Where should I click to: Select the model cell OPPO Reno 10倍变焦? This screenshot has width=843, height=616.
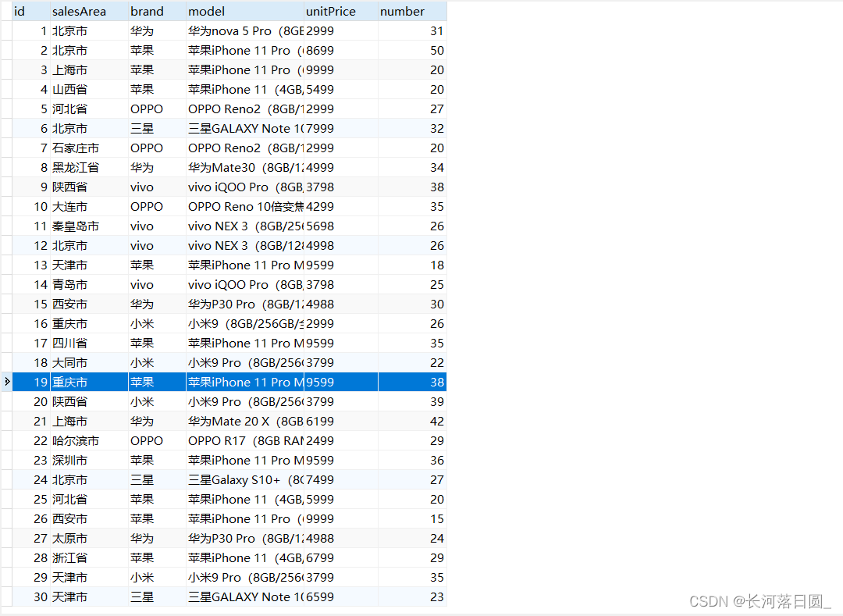coord(244,207)
